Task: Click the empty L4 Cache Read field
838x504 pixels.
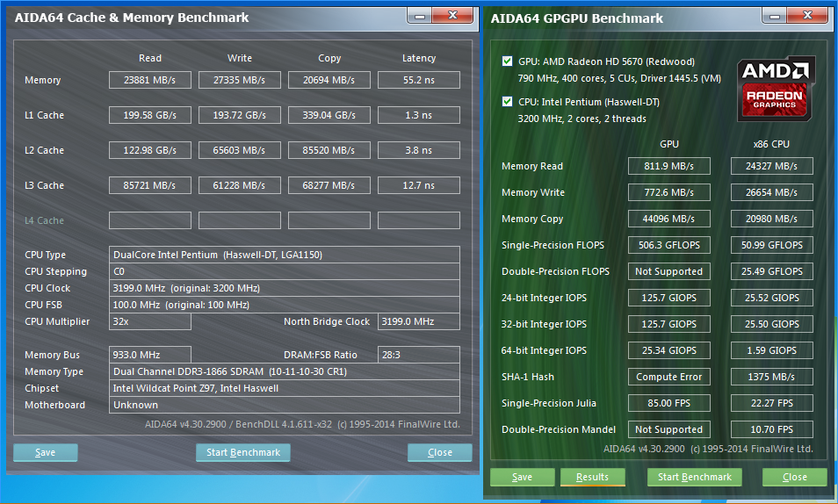Action: (x=149, y=220)
